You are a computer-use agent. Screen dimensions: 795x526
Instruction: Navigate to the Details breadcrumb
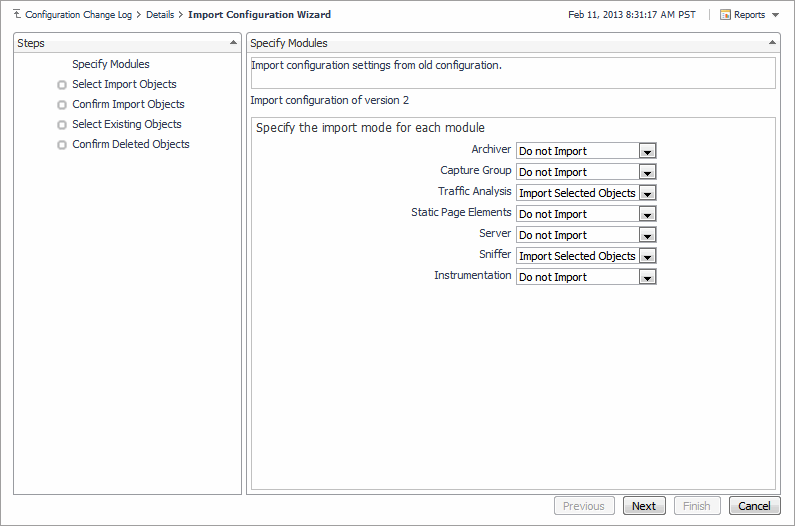[161, 15]
